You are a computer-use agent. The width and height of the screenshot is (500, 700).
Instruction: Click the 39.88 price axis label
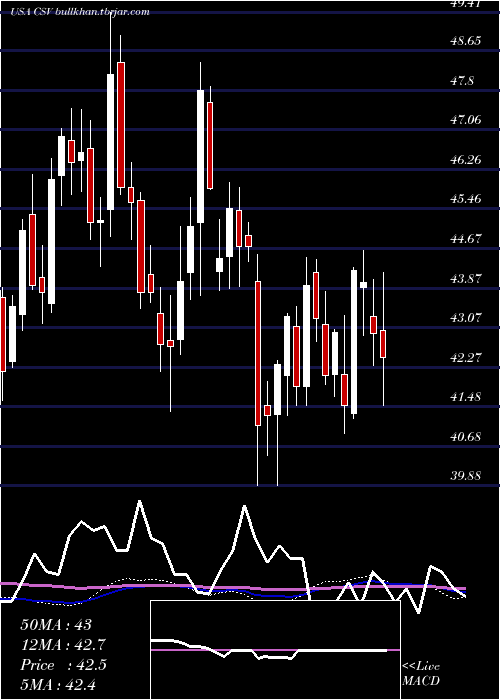(x=466, y=475)
